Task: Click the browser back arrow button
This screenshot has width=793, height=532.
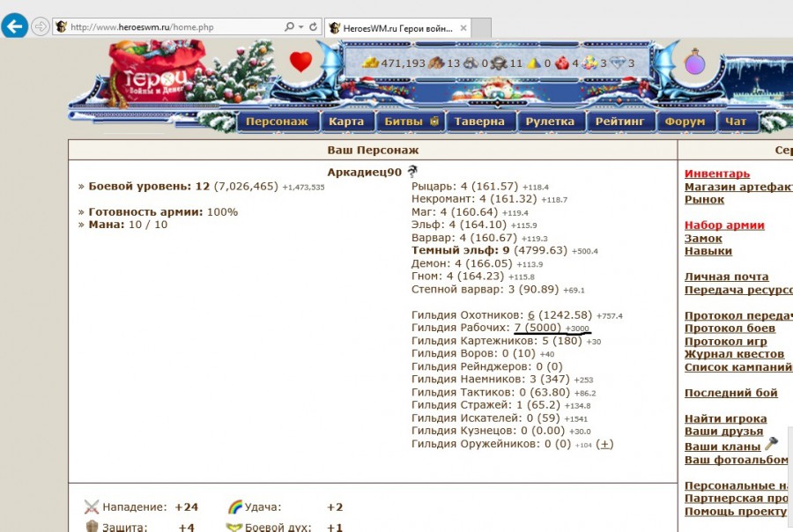Action: point(14,26)
